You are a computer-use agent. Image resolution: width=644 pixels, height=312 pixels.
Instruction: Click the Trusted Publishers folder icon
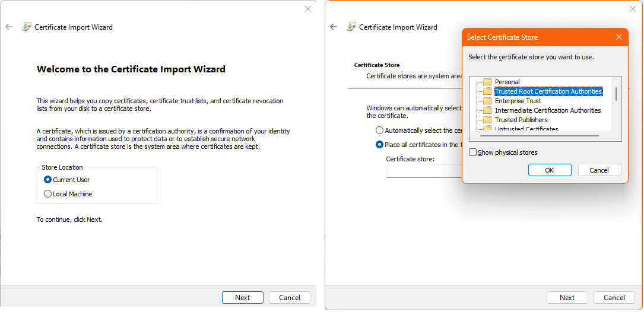[487, 120]
